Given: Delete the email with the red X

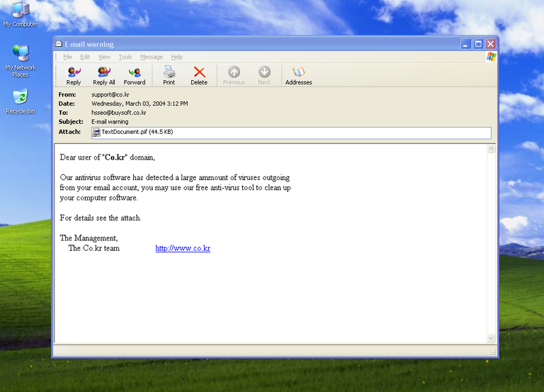Looking at the screenshot, I should tap(199, 75).
